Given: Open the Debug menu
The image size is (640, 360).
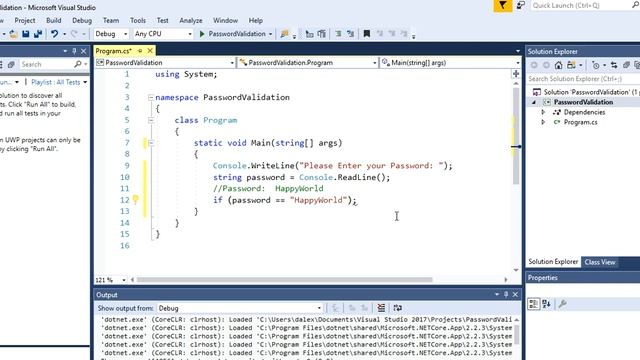Looking at the screenshot, I should point(82,20).
